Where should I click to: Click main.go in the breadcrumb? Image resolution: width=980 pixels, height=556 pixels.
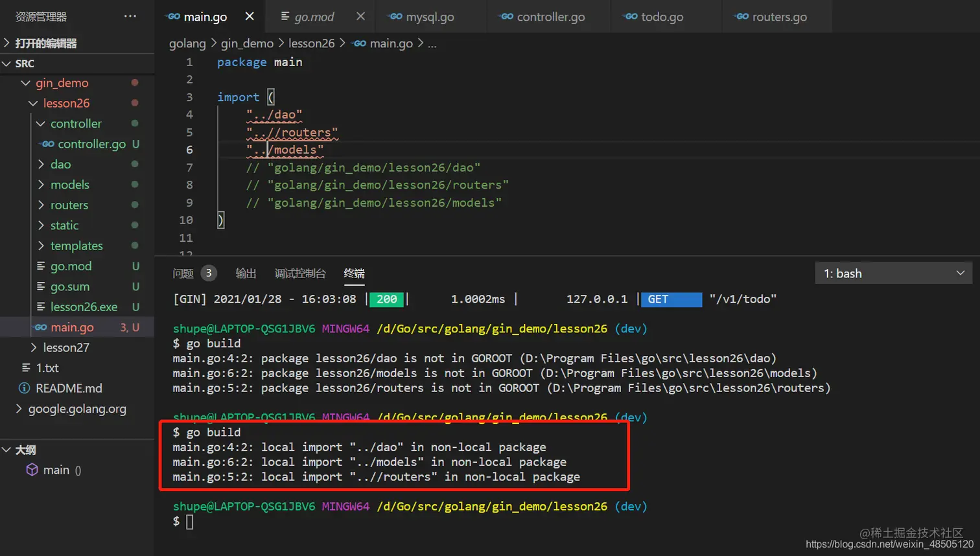coord(391,43)
